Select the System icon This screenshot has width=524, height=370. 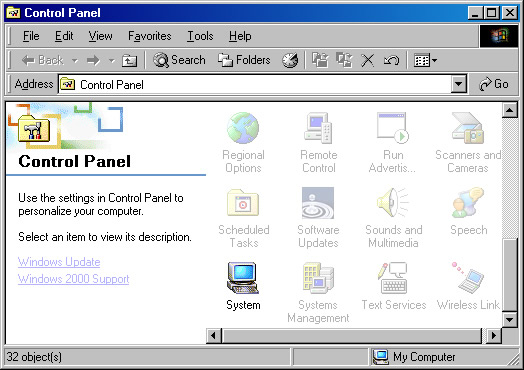[x=243, y=278]
